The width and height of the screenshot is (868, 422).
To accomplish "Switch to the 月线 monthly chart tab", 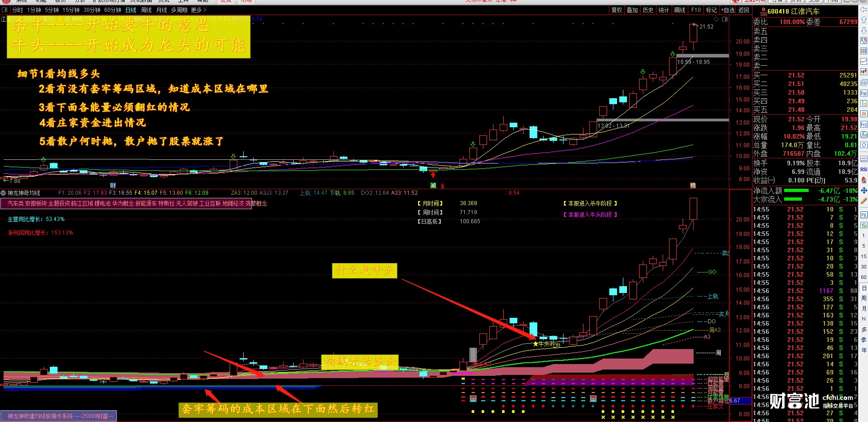I will (162, 10).
